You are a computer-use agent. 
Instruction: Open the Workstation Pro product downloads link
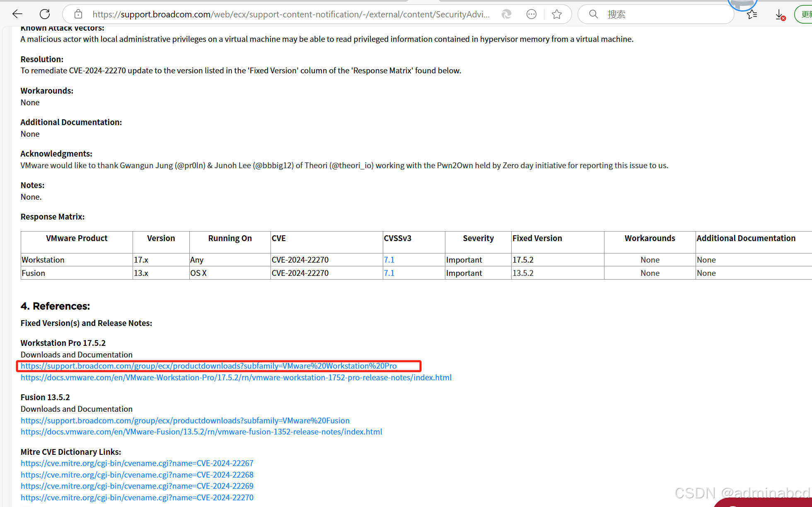pos(208,366)
